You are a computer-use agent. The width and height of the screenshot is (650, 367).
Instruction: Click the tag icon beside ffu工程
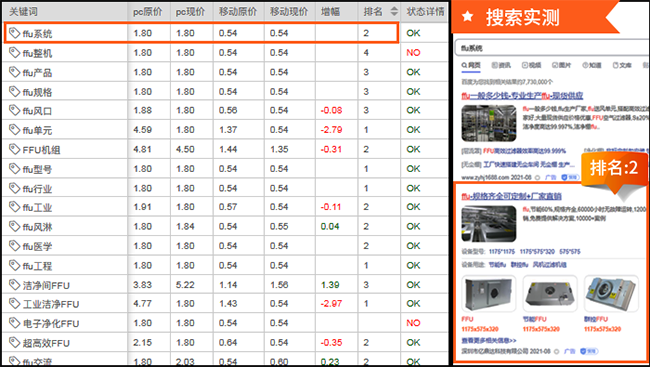tap(15, 265)
